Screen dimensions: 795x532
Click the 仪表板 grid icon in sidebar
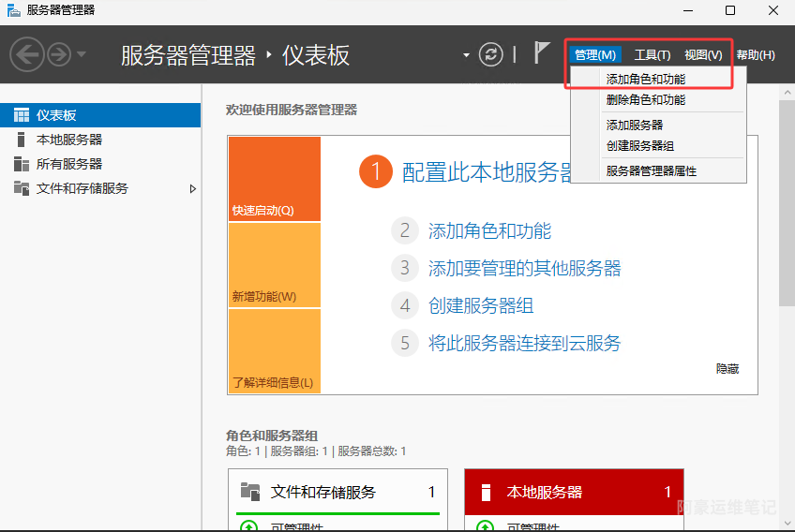point(22,115)
